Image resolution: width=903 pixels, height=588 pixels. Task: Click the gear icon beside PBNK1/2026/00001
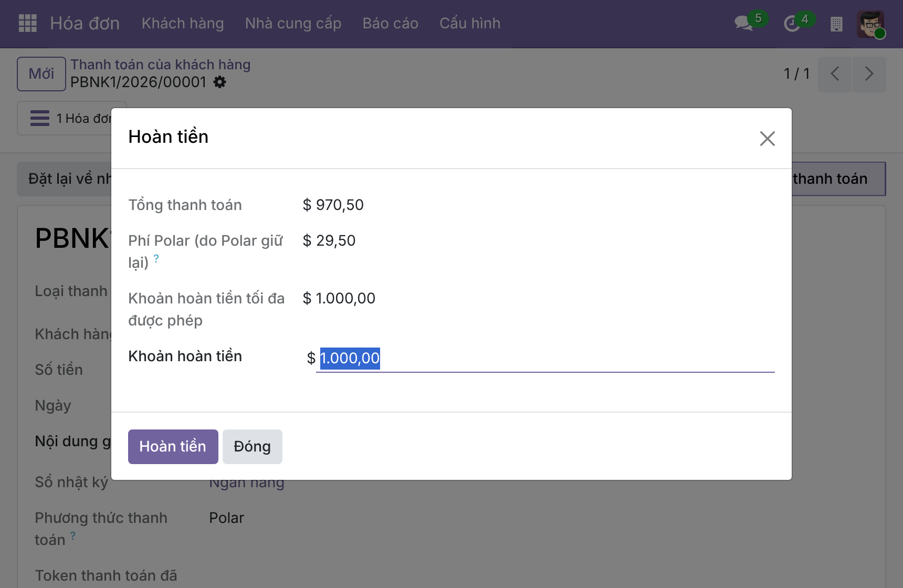click(x=220, y=82)
